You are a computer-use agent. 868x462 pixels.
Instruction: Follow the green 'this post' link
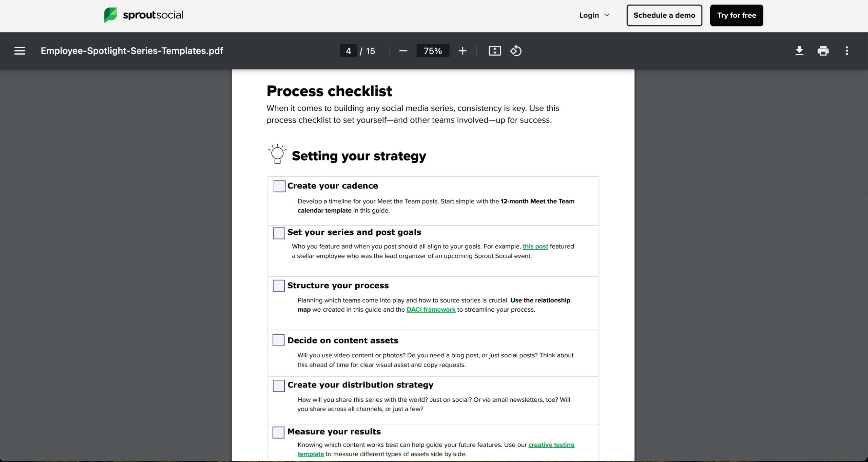(535, 246)
